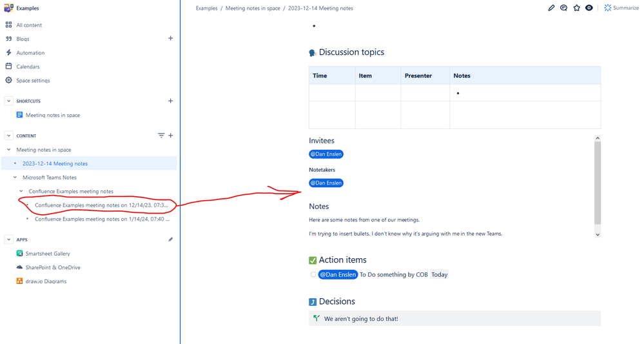Screen dimensions: 644x344
Task: Add a shortcut with plus icon
Action: (170, 101)
